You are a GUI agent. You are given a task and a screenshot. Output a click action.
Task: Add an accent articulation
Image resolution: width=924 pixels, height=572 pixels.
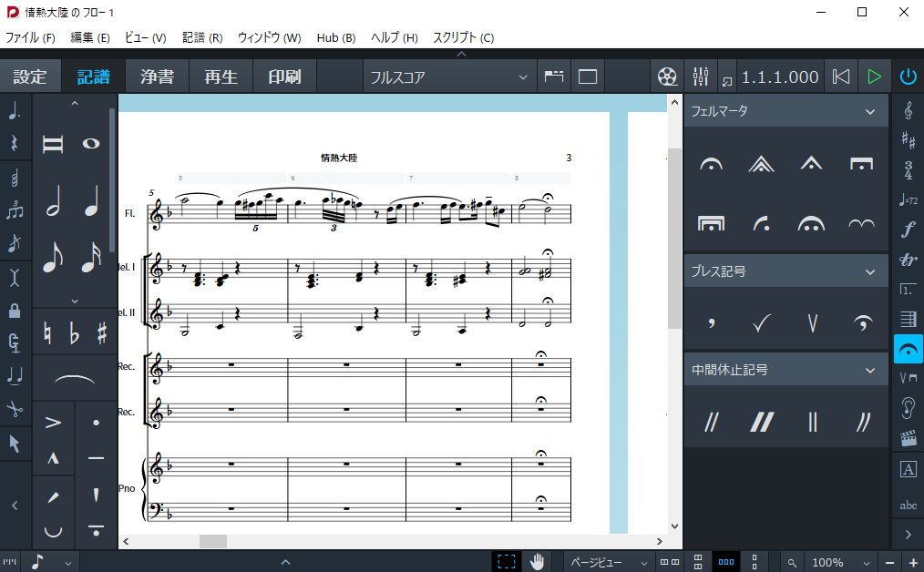tap(53, 423)
